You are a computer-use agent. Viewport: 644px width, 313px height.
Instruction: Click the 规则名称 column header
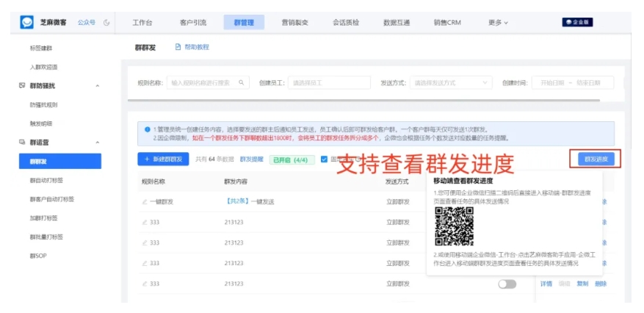(153, 181)
